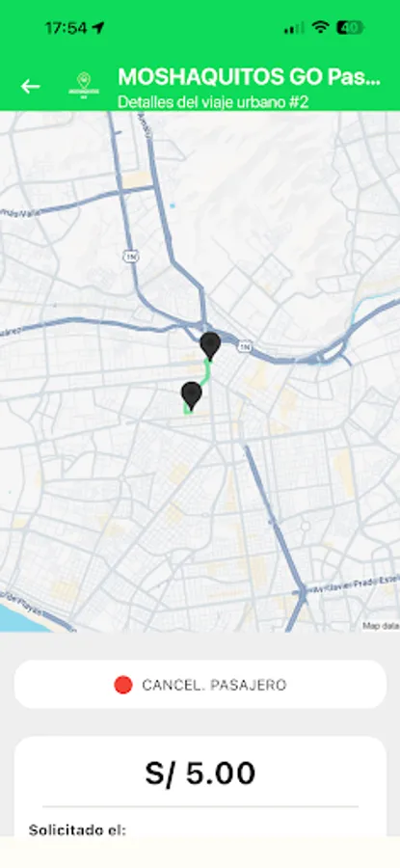The height and width of the screenshot is (868, 400).
Task: Select the upper black map pin
Action: 210,346
